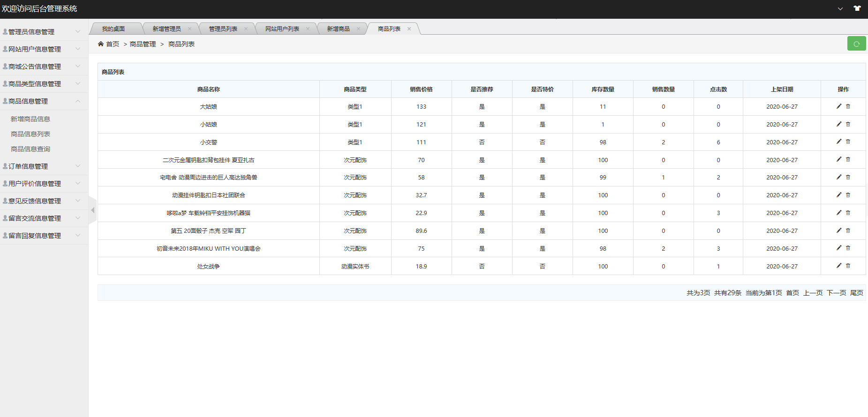
Task: Delete the 初音未来2018年MIKU product row
Action: click(848, 248)
